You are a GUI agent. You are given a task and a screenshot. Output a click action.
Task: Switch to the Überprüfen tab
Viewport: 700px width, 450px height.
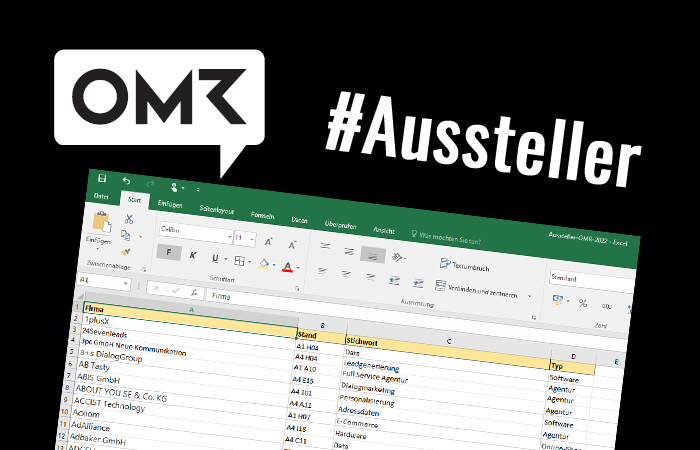[340, 225]
